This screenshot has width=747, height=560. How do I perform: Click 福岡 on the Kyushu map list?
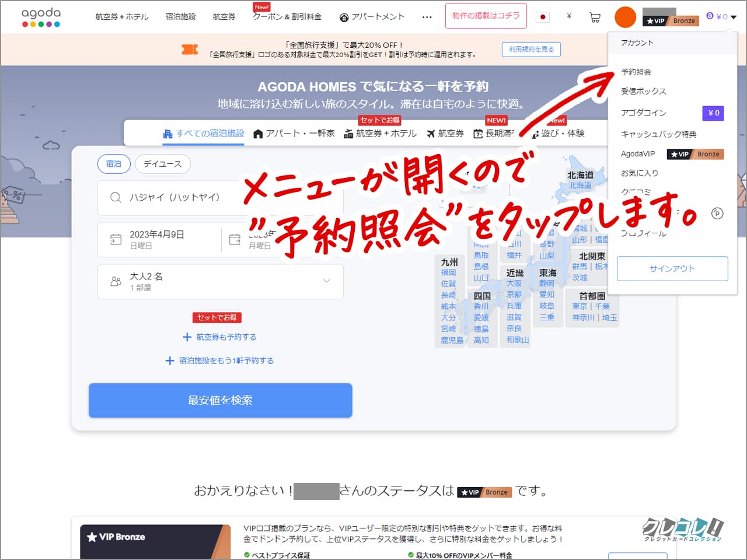[x=448, y=272]
